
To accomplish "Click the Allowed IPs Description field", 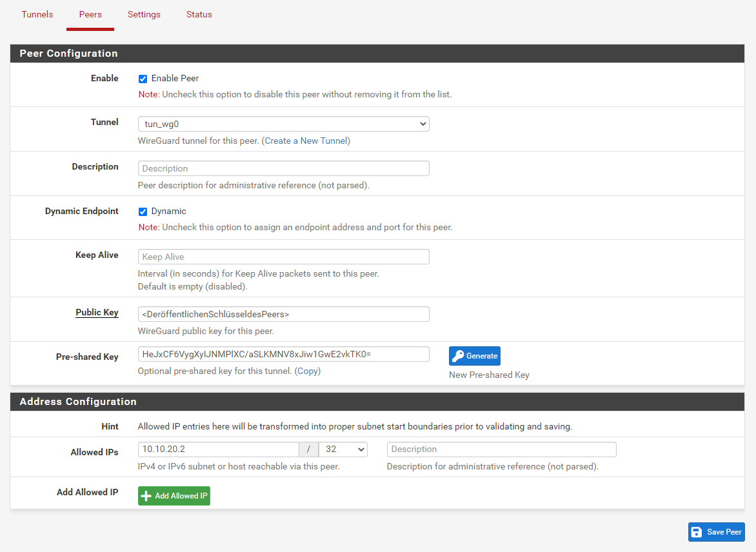I will coord(501,449).
